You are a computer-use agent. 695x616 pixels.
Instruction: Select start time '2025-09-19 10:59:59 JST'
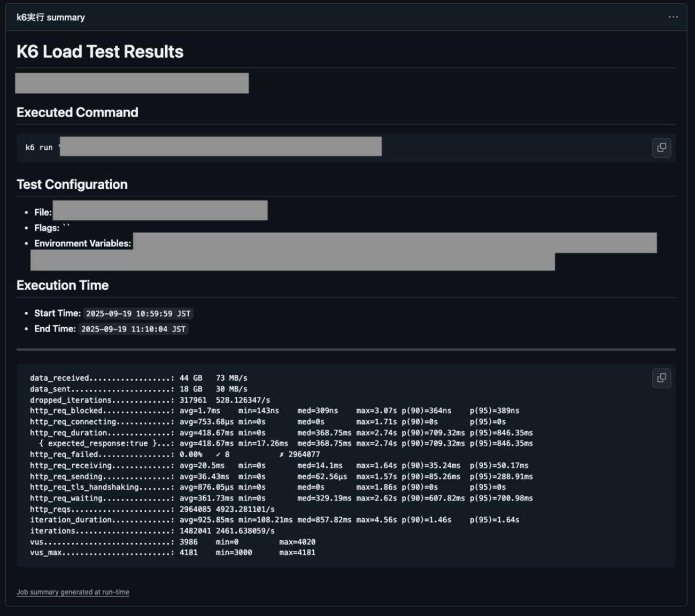click(138, 314)
